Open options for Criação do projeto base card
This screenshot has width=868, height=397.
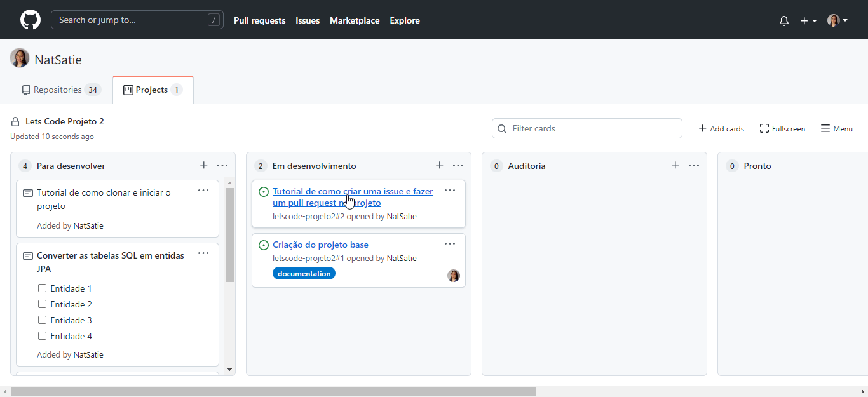pyautogui.click(x=450, y=243)
